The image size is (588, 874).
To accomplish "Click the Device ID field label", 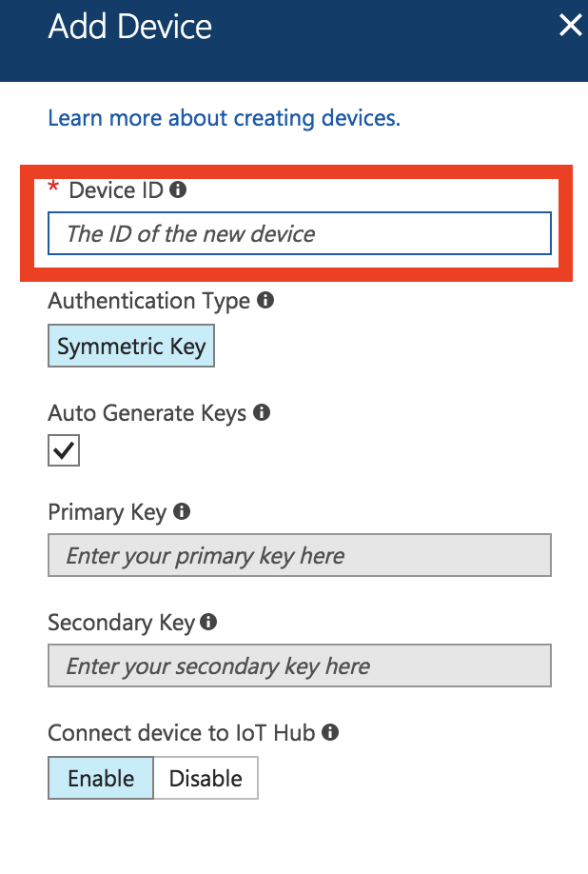I will tap(116, 190).
